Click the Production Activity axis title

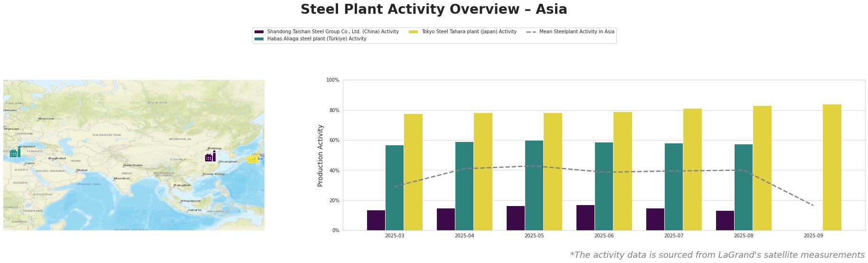321,155
